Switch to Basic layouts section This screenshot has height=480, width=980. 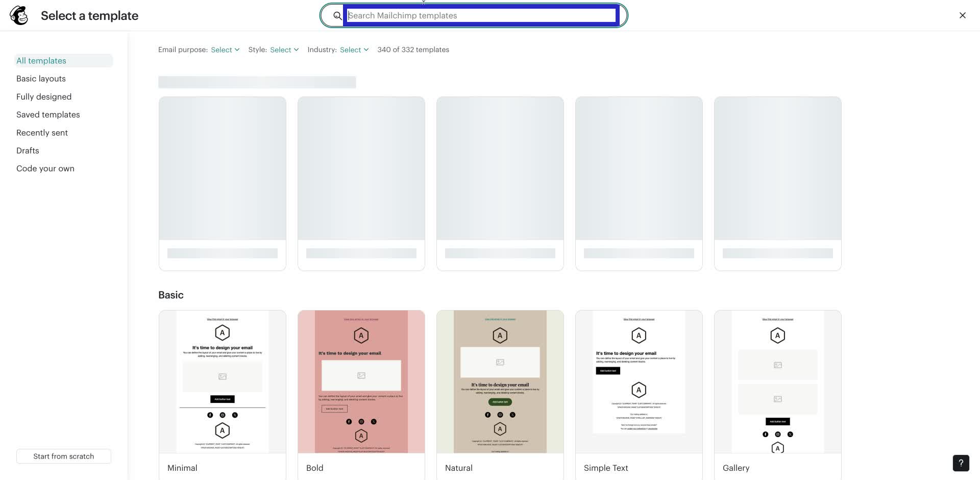pyautogui.click(x=41, y=79)
